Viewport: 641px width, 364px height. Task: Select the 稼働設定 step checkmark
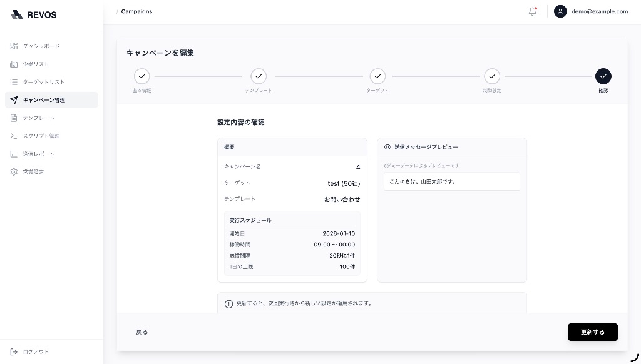492,76
